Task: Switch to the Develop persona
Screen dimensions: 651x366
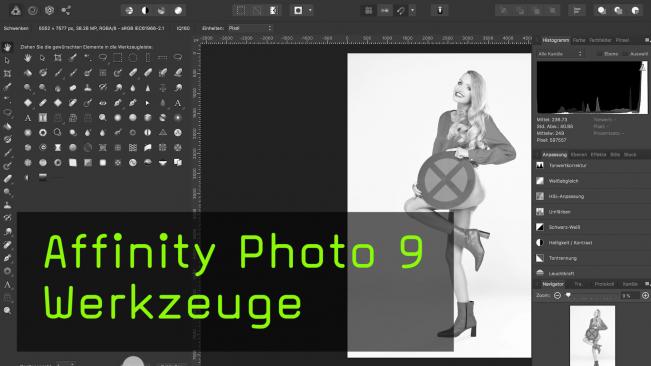Action: [x=49, y=10]
